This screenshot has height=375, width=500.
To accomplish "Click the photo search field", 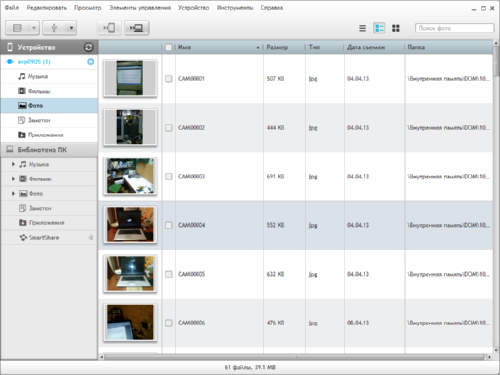I will tap(454, 28).
